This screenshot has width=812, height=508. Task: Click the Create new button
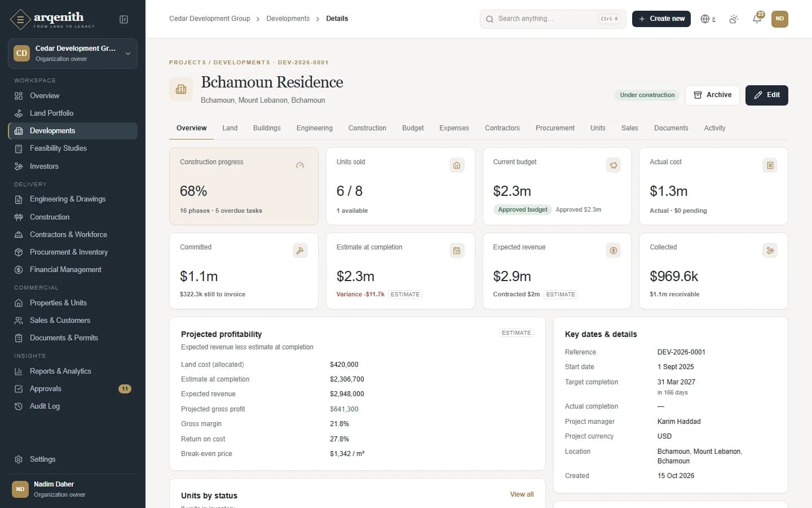661,19
